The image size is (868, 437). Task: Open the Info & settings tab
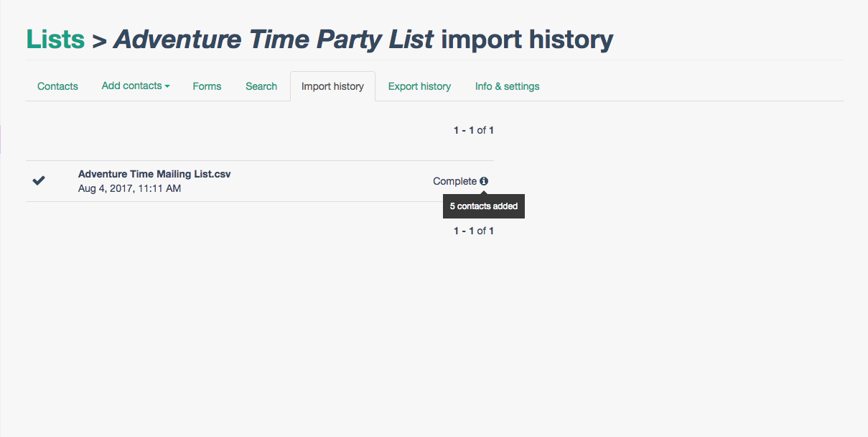pyautogui.click(x=507, y=86)
